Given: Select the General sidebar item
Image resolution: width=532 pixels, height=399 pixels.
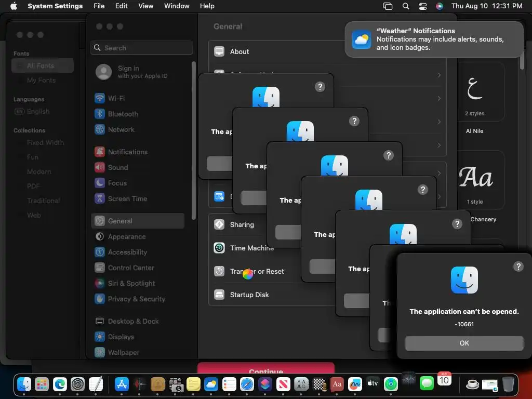Looking at the screenshot, I should (x=137, y=221).
